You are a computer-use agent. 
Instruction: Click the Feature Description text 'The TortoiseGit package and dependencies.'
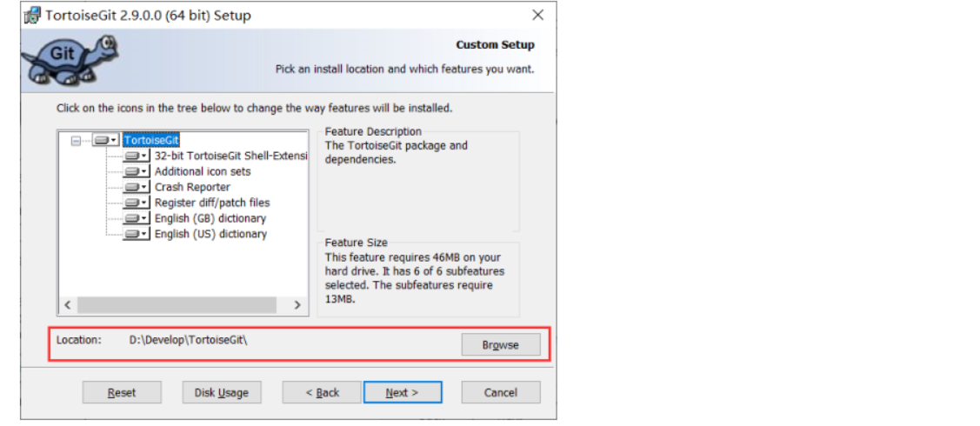tap(397, 152)
